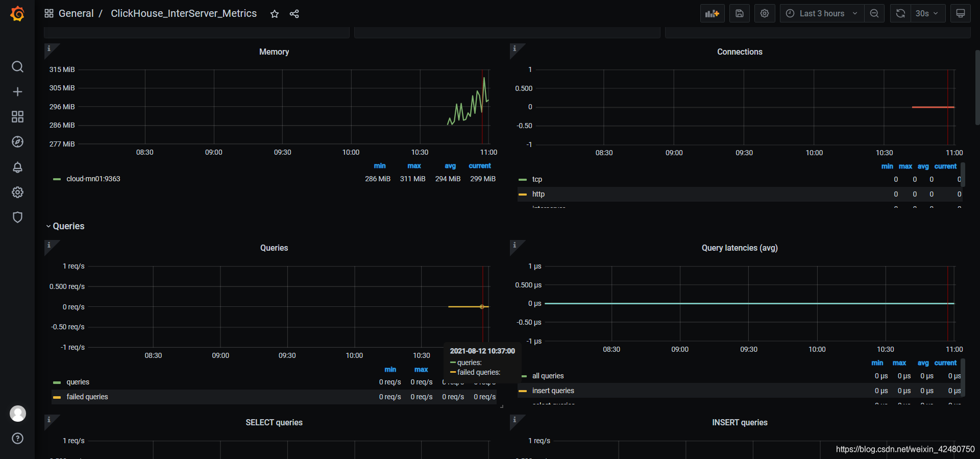This screenshot has height=459, width=980.
Task: Toggle tcp series in Connections legend
Action: pyautogui.click(x=537, y=179)
